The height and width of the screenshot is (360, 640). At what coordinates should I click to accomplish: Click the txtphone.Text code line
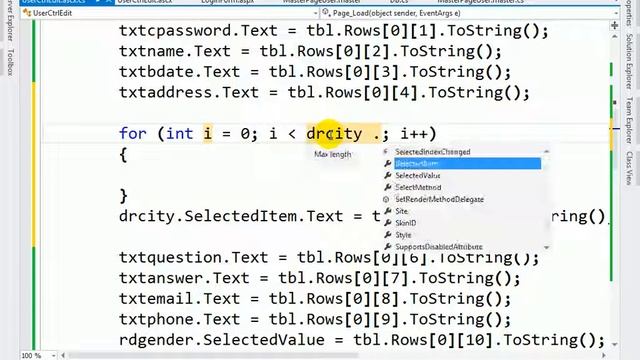pos(315,319)
